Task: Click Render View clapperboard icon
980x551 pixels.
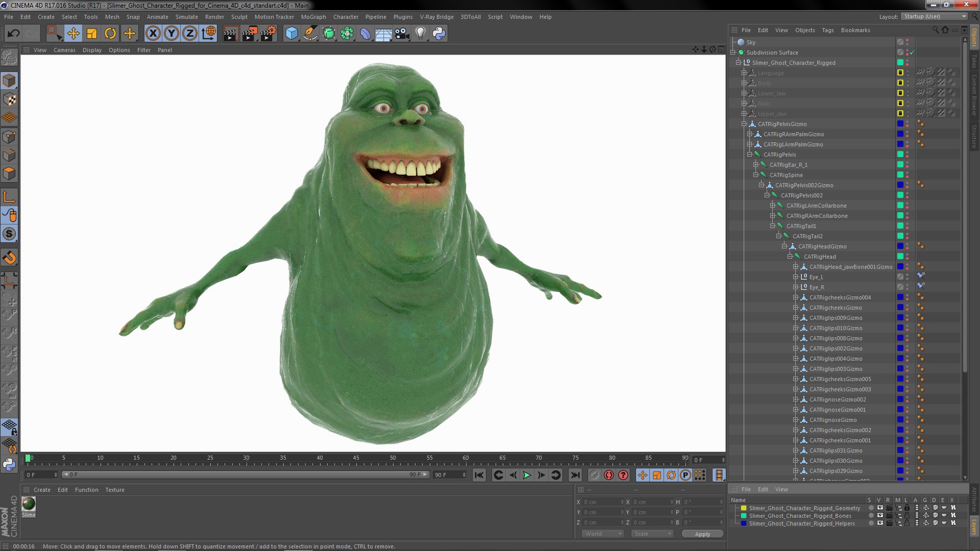Action: tap(231, 34)
